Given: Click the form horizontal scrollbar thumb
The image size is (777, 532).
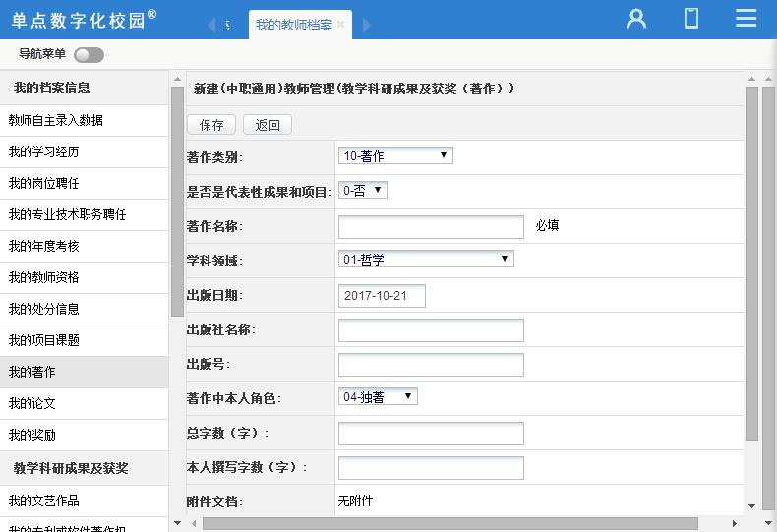Looking at the screenshot, I should [x=449, y=523].
